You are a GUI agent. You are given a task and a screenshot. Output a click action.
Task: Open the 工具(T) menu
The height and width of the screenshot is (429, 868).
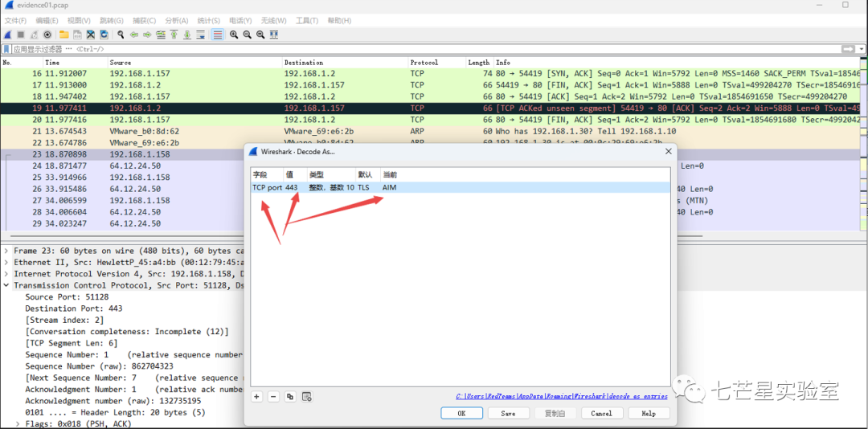point(307,20)
